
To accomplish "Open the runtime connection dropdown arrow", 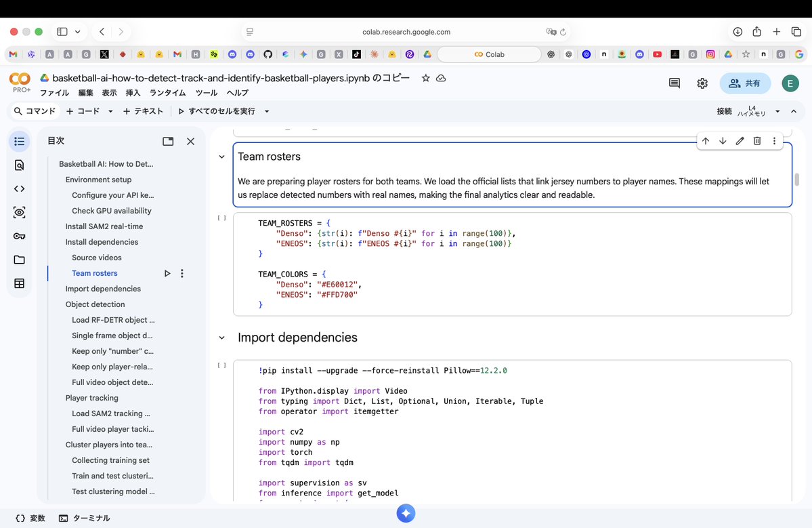I will [x=777, y=111].
